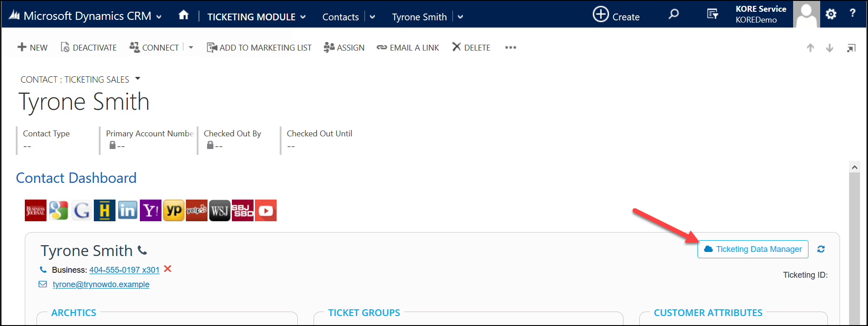Image resolution: width=868 pixels, height=326 pixels.
Task: Open the WSJ icon
Action: pyautogui.click(x=220, y=210)
